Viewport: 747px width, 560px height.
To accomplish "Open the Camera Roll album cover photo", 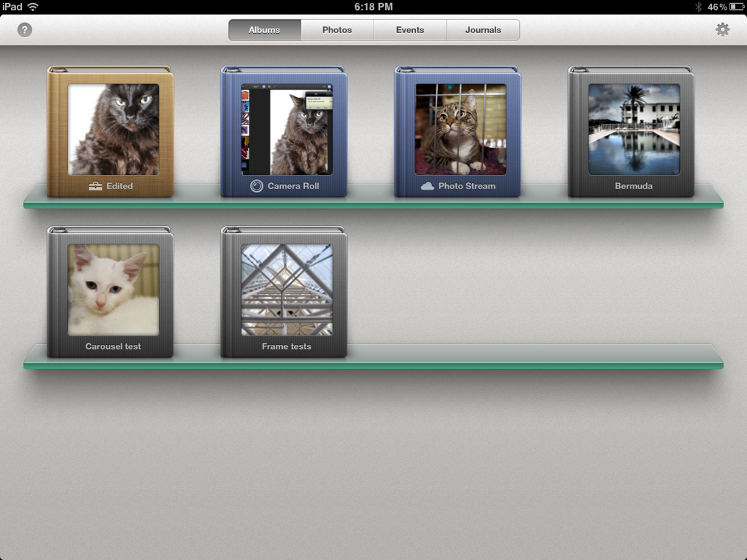I will click(287, 129).
